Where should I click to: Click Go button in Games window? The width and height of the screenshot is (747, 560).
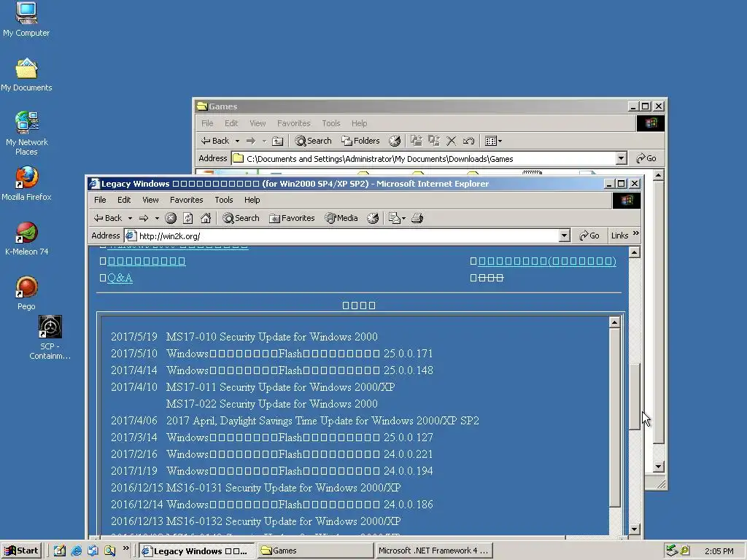[646, 158]
